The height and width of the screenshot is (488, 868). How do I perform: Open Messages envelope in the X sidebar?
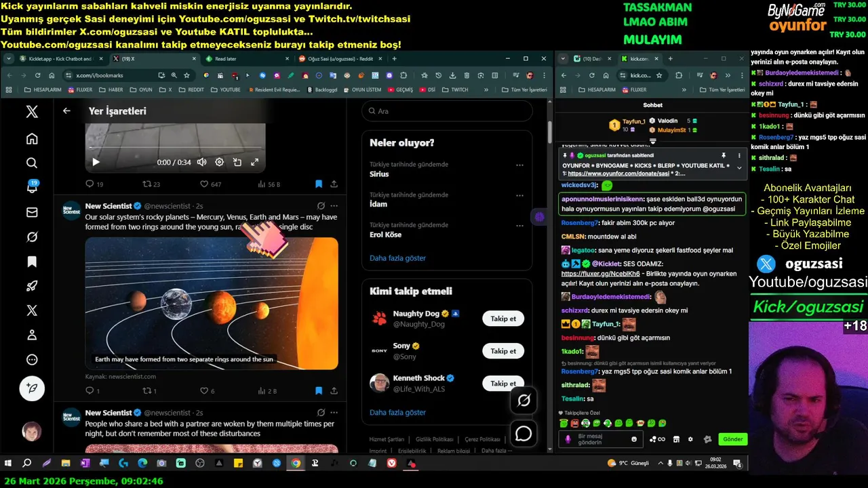coord(32,212)
